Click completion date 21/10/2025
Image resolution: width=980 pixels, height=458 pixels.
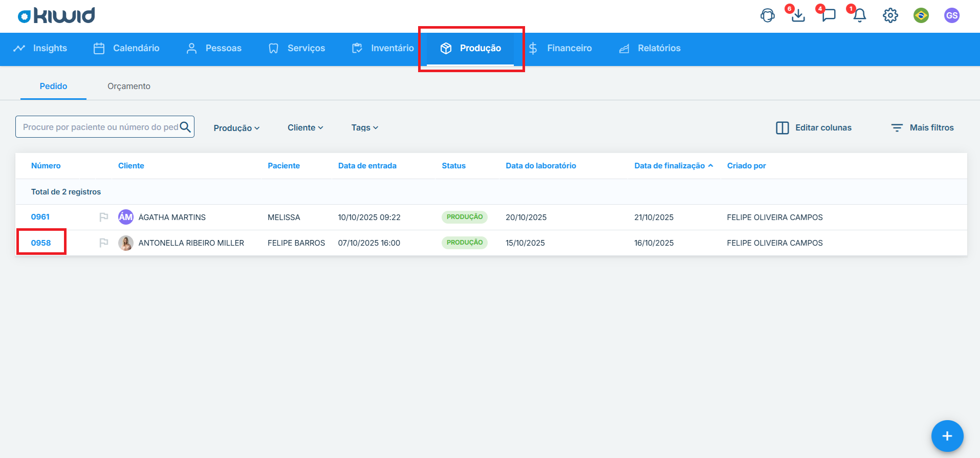(654, 217)
